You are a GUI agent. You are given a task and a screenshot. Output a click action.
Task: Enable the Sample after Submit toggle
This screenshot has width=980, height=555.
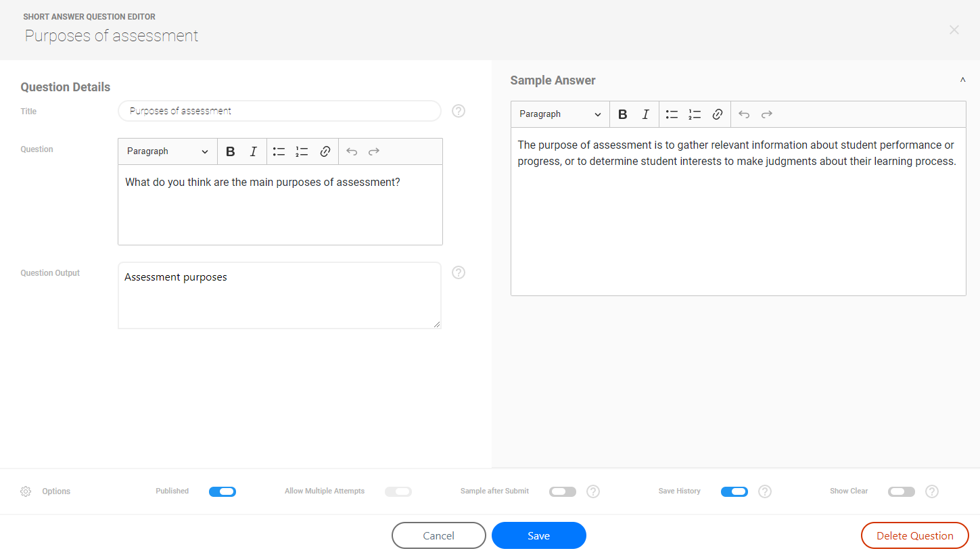(x=563, y=491)
